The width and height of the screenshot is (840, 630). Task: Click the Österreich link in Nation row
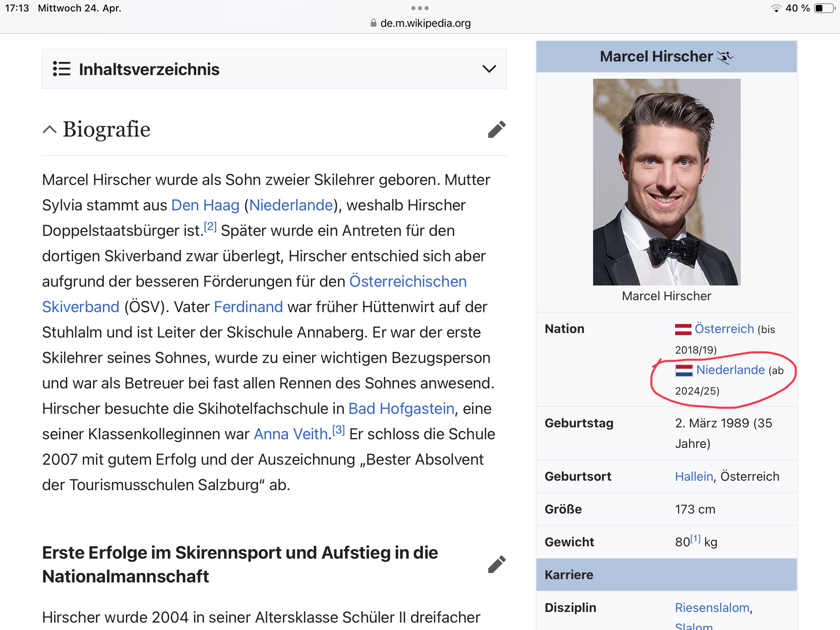coord(724,329)
